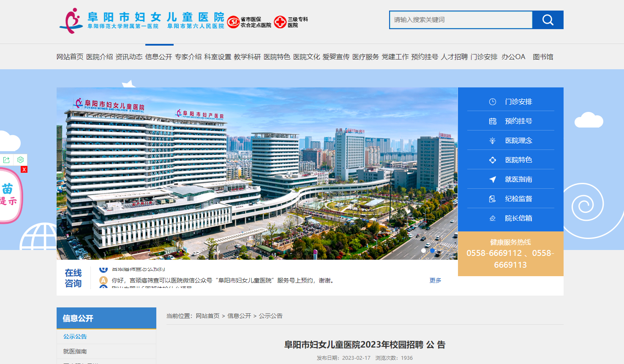Click 信息公开 in the breadcrumb

point(239,316)
